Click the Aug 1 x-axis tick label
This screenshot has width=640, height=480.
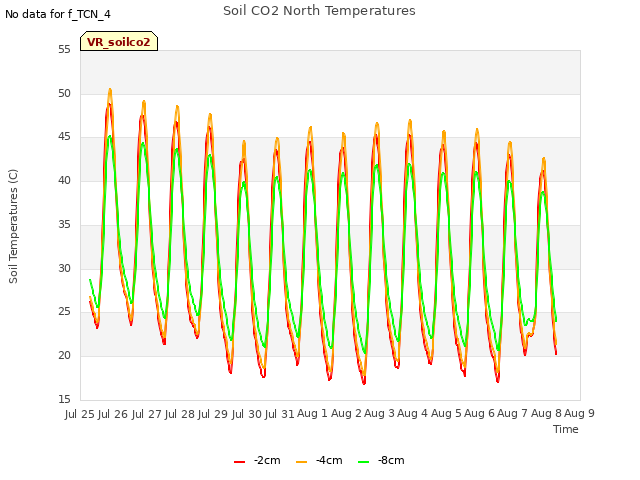pos(312,413)
